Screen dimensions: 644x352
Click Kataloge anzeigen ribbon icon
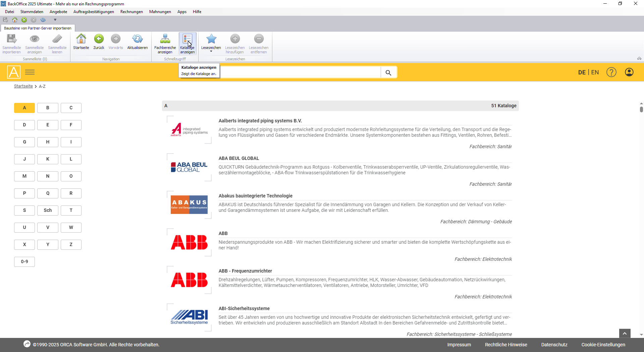[187, 44]
